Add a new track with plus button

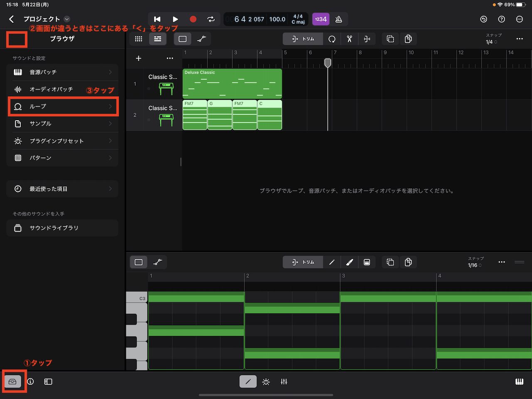point(138,58)
